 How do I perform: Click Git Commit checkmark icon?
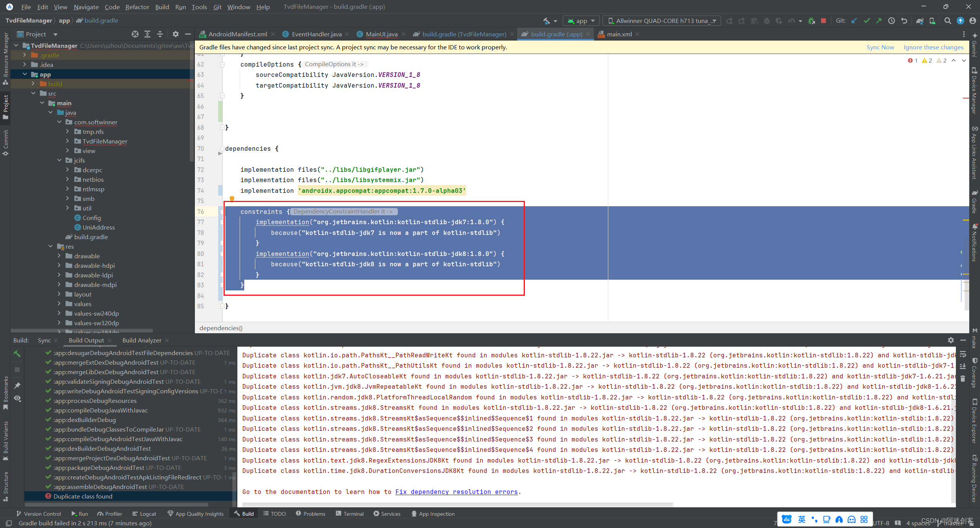pos(867,21)
